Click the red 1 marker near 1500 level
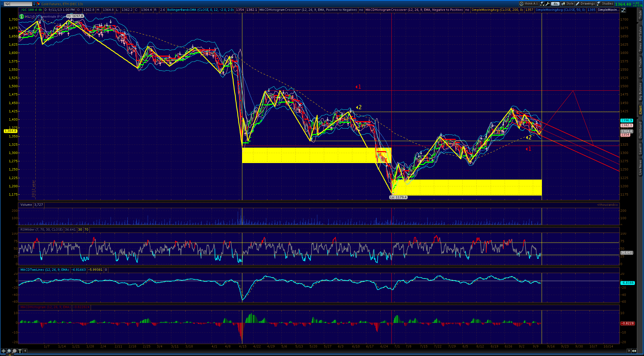The width and height of the screenshot is (644, 356). (x=358, y=87)
